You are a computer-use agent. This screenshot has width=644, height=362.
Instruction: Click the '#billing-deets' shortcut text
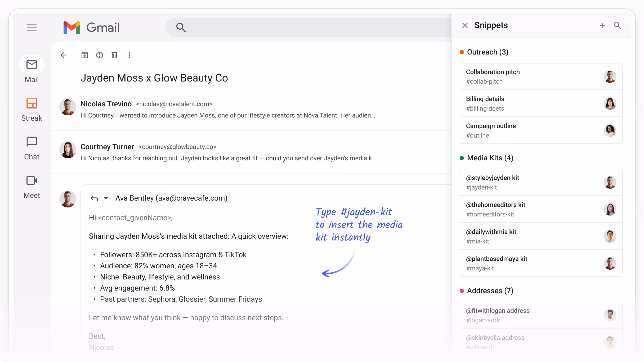(485, 108)
